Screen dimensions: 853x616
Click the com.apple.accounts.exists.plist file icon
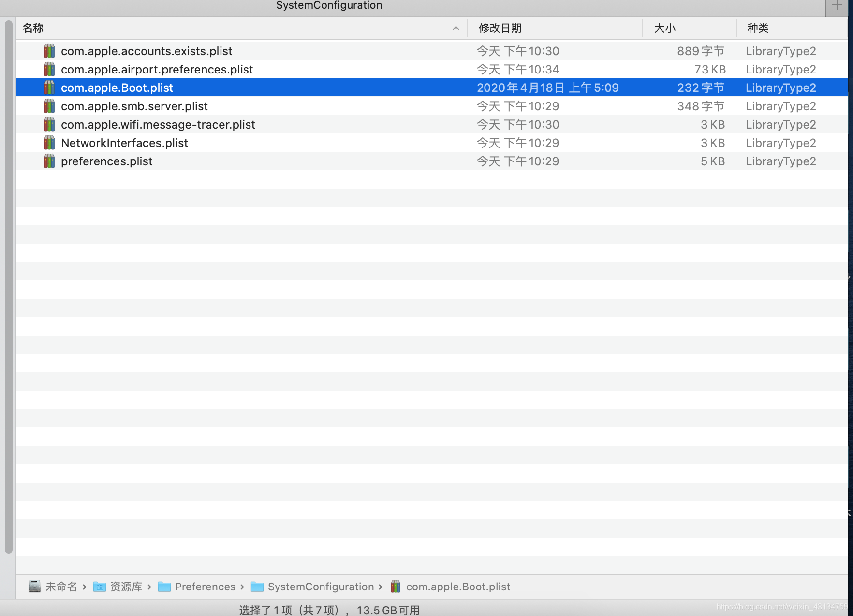coord(49,51)
